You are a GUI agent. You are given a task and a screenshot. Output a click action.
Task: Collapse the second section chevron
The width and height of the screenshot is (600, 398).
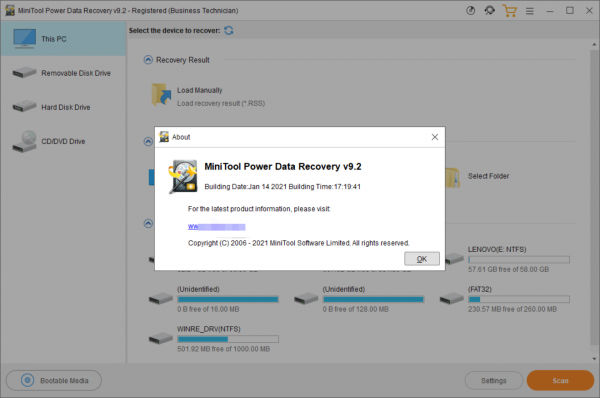pyautogui.click(x=148, y=142)
